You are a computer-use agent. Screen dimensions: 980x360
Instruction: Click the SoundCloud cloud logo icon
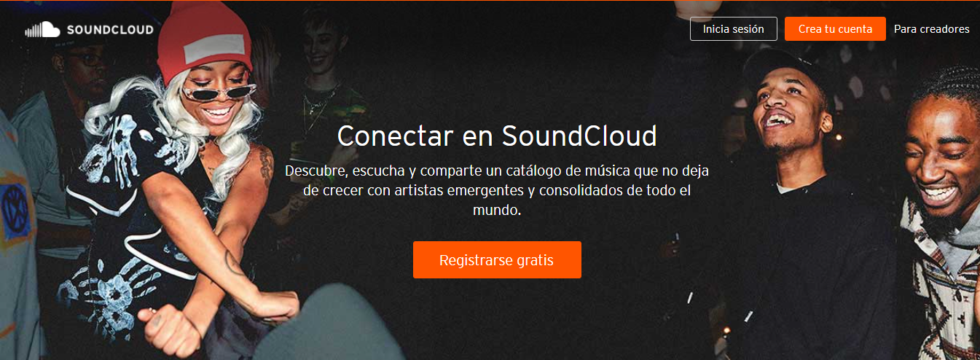pyautogui.click(x=42, y=30)
